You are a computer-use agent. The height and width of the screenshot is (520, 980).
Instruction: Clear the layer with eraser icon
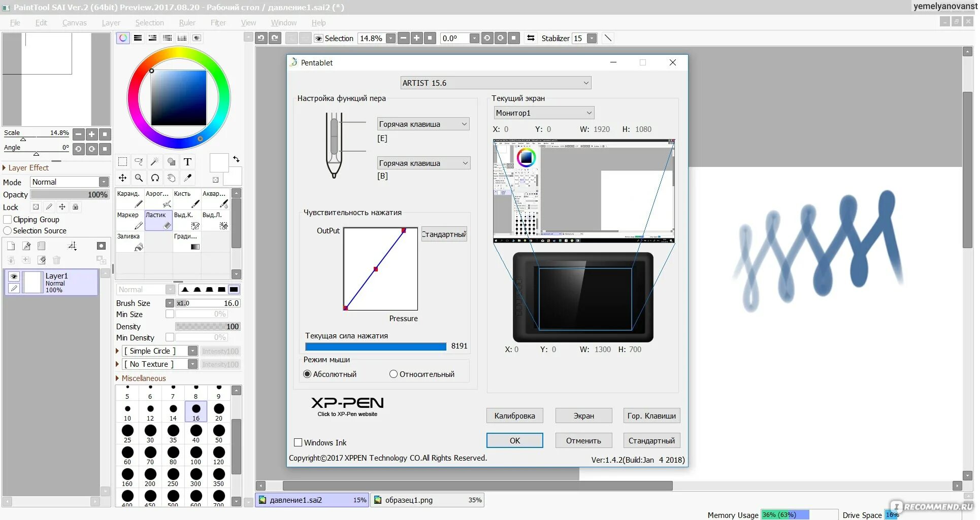(x=42, y=260)
